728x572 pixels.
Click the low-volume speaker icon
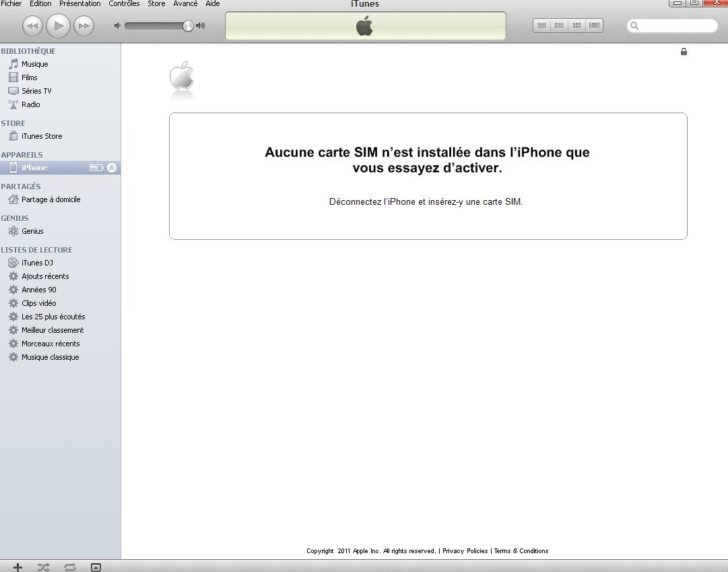(x=117, y=26)
